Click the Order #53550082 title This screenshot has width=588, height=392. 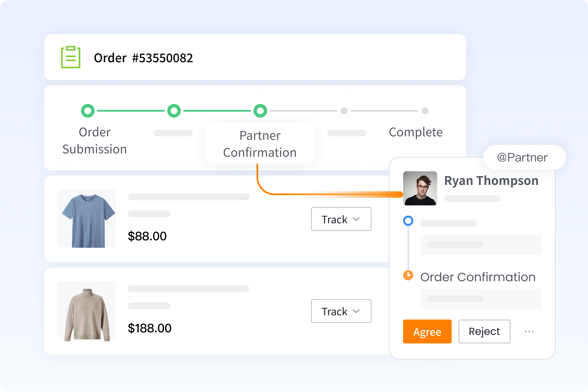click(143, 58)
